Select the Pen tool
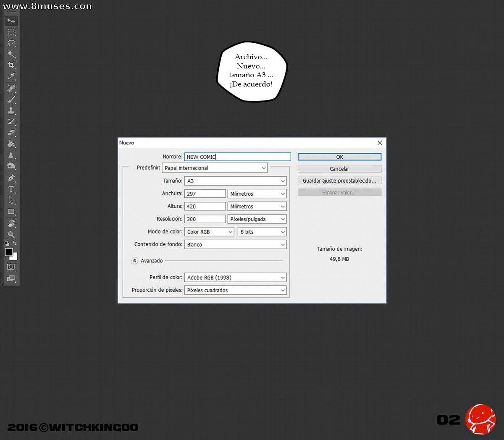Image resolution: width=504 pixels, height=440 pixels. 11,178
